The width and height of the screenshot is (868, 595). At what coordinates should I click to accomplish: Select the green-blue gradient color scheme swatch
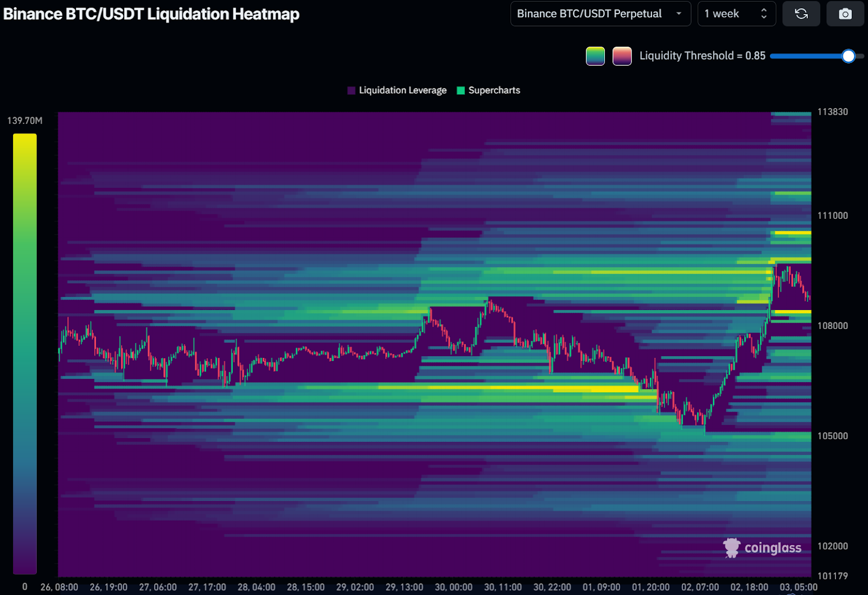(x=595, y=56)
